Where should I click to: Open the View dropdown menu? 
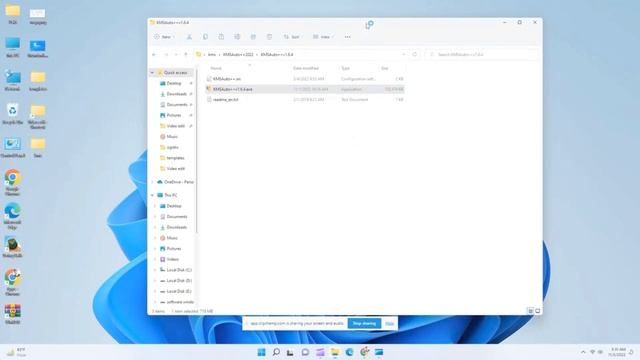[x=323, y=37]
